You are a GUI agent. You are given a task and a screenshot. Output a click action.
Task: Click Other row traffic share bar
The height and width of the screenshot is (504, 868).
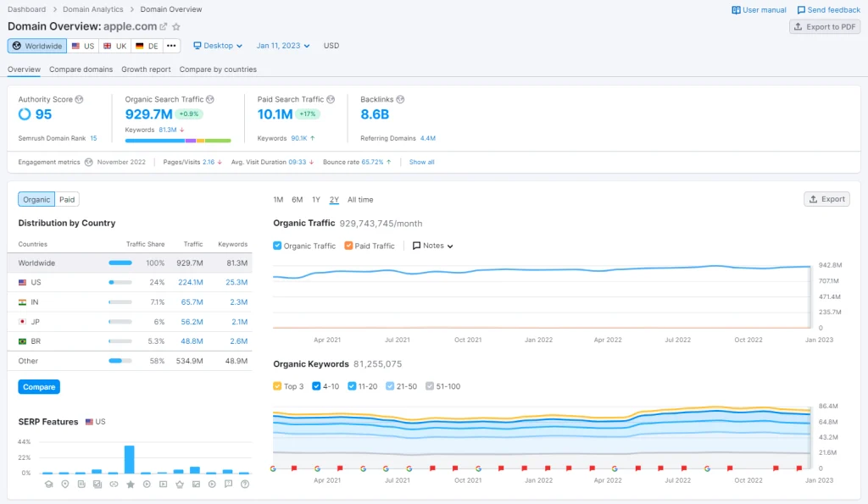(120, 361)
